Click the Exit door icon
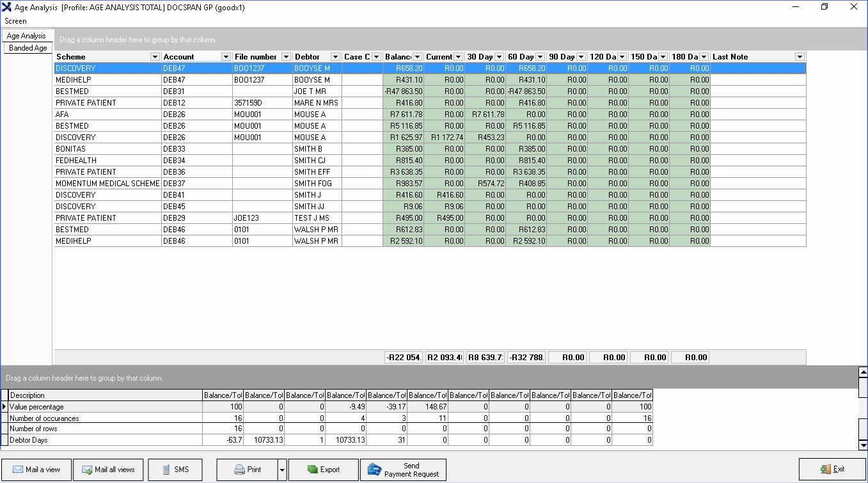The height and width of the screenshot is (483, 868). click(x=825, y=470)
